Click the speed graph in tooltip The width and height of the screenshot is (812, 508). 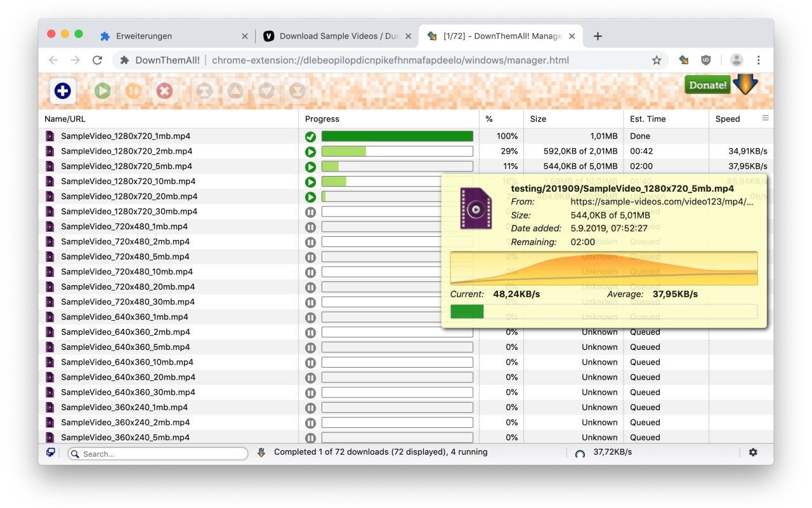click(604, 269)
